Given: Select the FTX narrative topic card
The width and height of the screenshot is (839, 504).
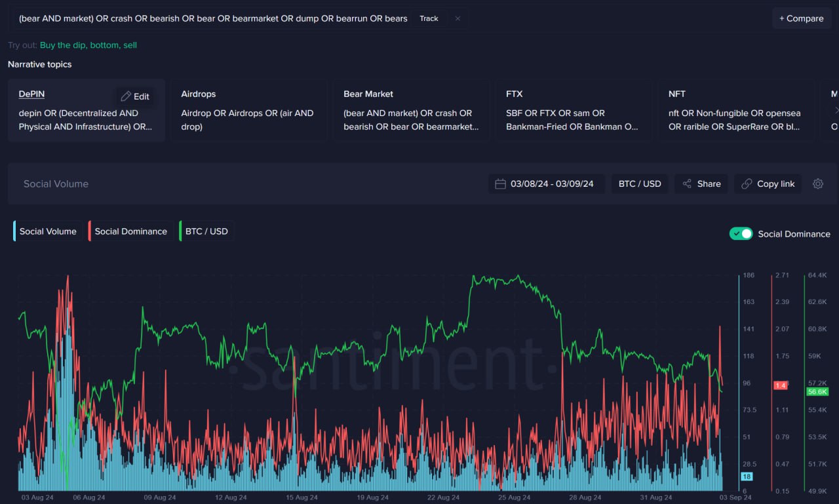Looking at the screenshot, I should point(574,110).
